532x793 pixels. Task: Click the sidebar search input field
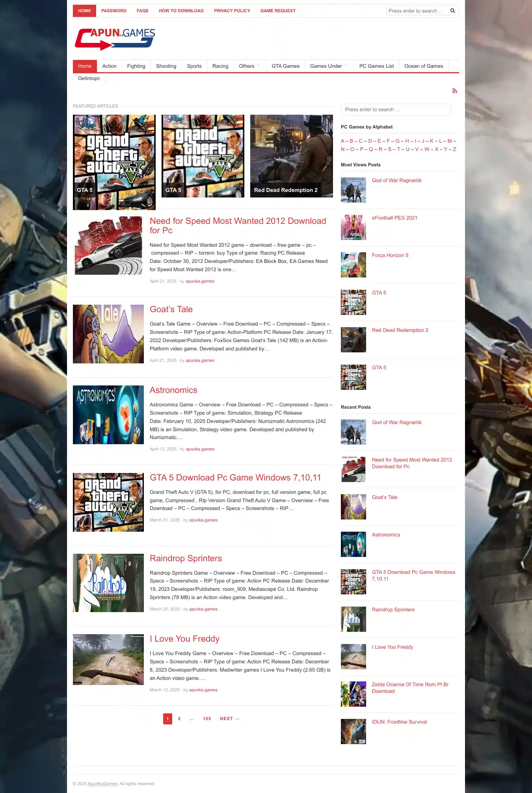tap(395, 110)
